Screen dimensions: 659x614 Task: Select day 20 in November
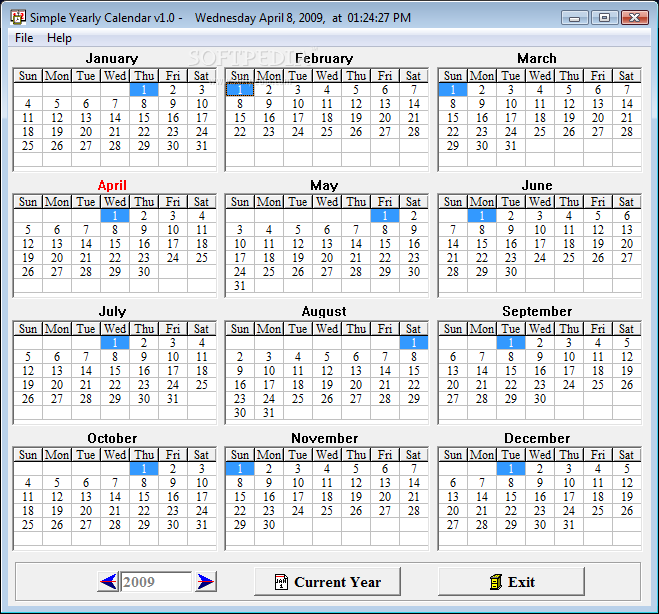[x=385, y=497]
